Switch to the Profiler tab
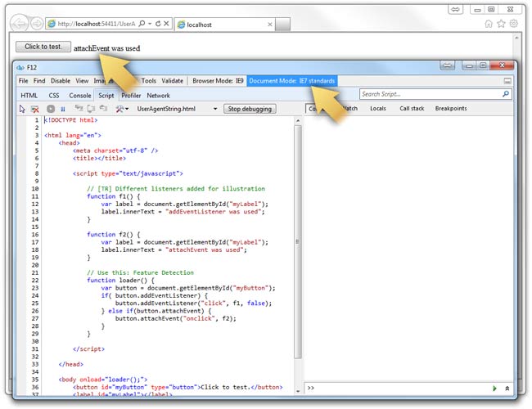The image size is (532, 409). pos(131,96)
